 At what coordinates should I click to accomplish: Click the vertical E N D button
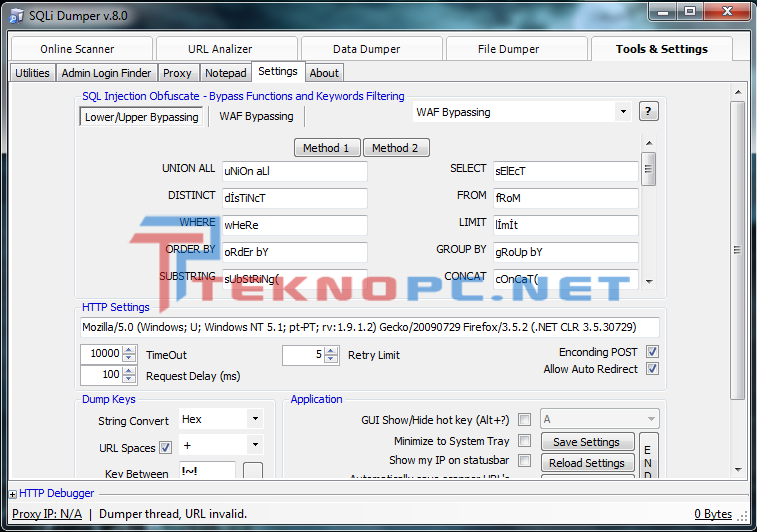coord(648,456)
